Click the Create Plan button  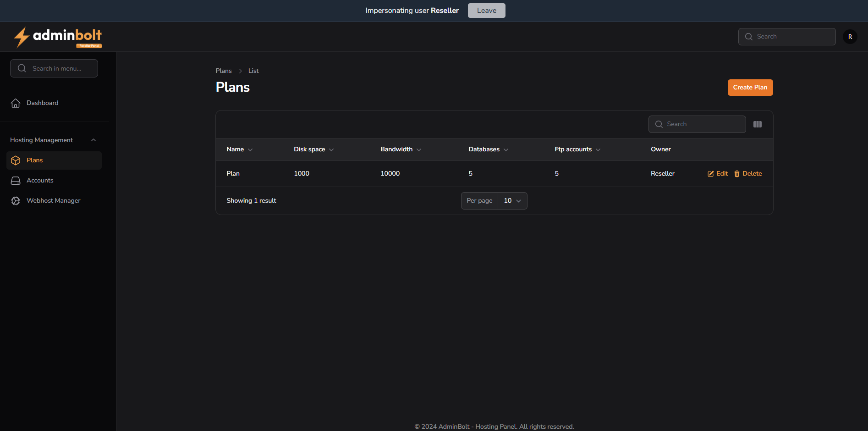(750, 87)
